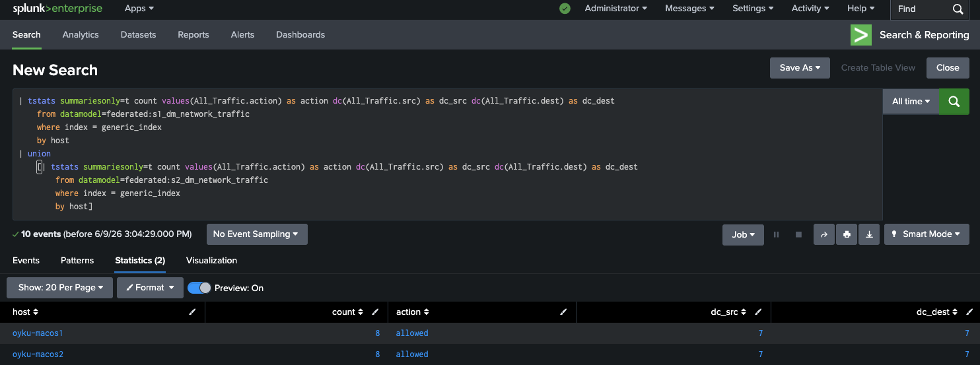Open the Smart Mode dropdown

pyautogui.click(x=927, y=234)
